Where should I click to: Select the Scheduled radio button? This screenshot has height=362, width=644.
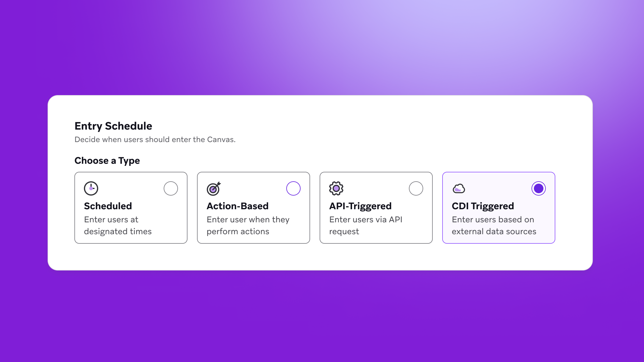171,188
